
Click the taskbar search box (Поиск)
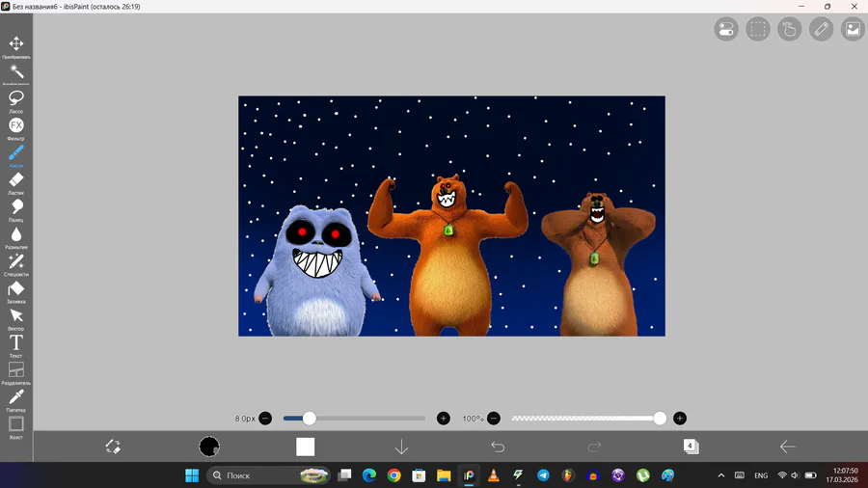268,475
